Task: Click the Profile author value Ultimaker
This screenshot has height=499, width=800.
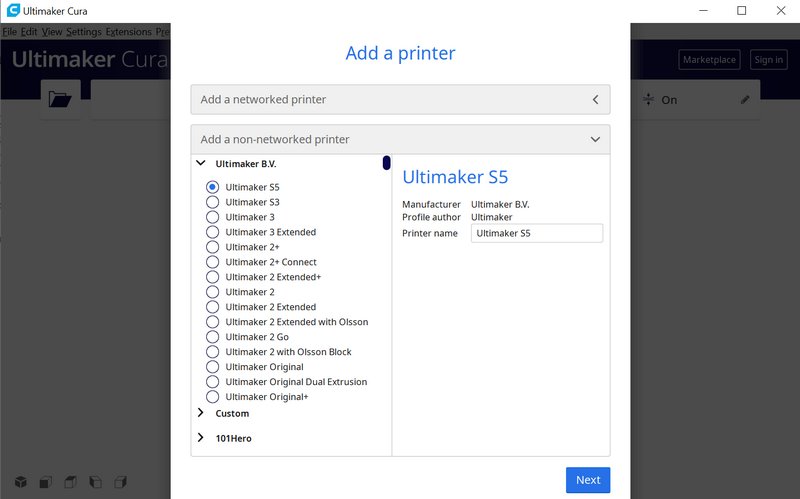Action: (491, 217)
